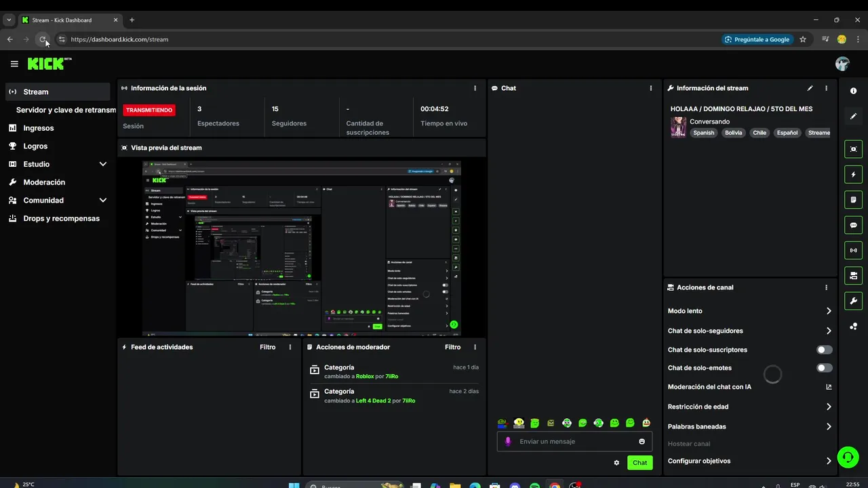Open options menu for Chat panel
This screenshot has width=868, height=488.
651,88
